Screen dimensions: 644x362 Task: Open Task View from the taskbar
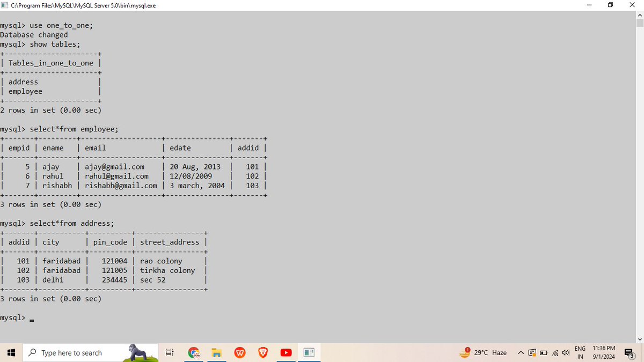169,352
